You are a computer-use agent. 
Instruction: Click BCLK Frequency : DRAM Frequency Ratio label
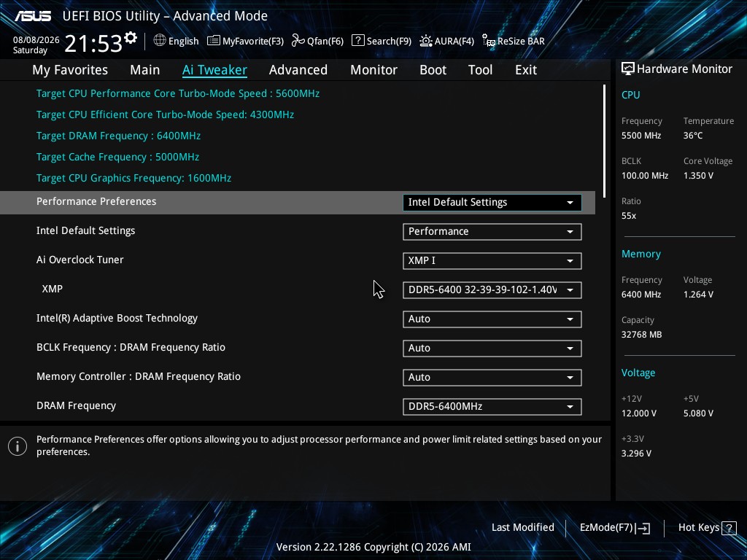point(131,347)
